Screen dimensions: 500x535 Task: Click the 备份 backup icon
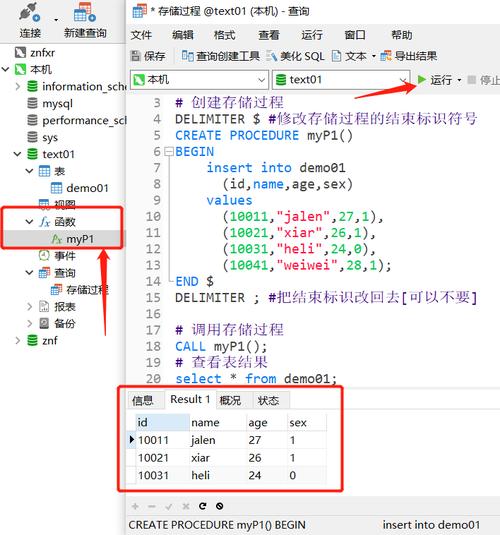(x=44, y=323)
